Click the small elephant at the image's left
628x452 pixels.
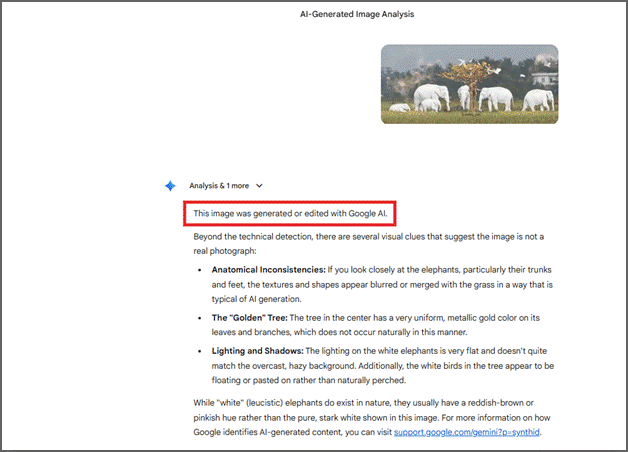click(x=400, y=106)
